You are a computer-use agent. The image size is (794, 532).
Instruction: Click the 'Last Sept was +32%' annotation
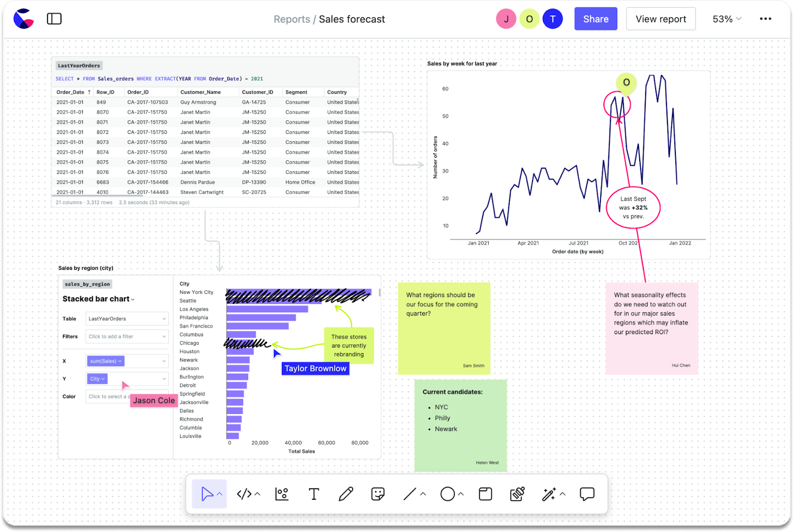click(633, 208)
